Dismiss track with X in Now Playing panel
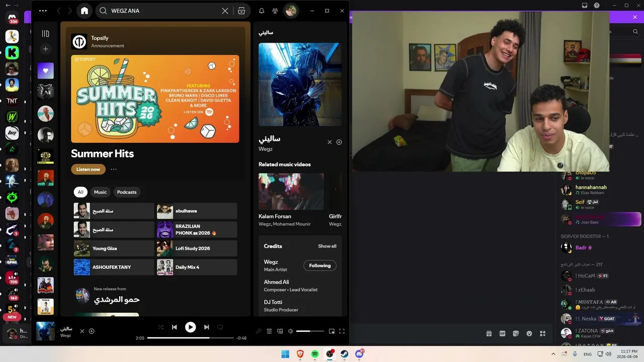644x362 pixels. [x=330, y=142]
